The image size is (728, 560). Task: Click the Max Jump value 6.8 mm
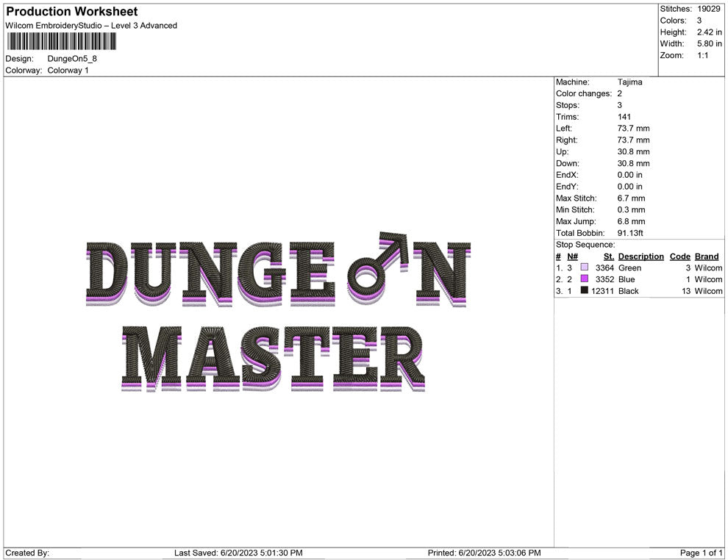pyautogui.click(x=631, y=221)
